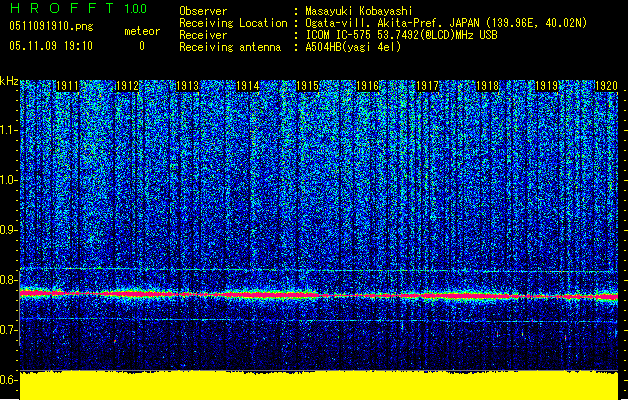Click the 1915 time marker
Screen dimensions: 629x400
pyautogui.click(x=307, y=86)
